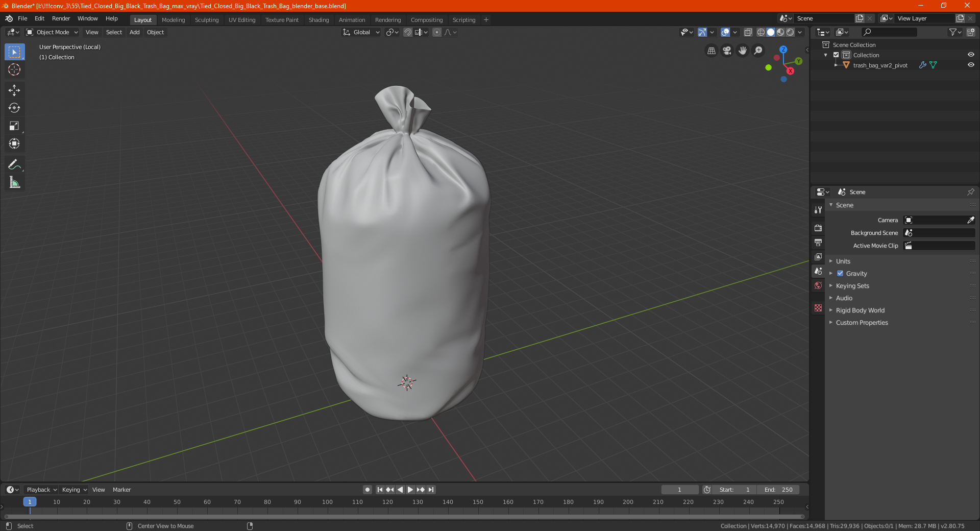Open the View Layer properties tab

point(818,256)
